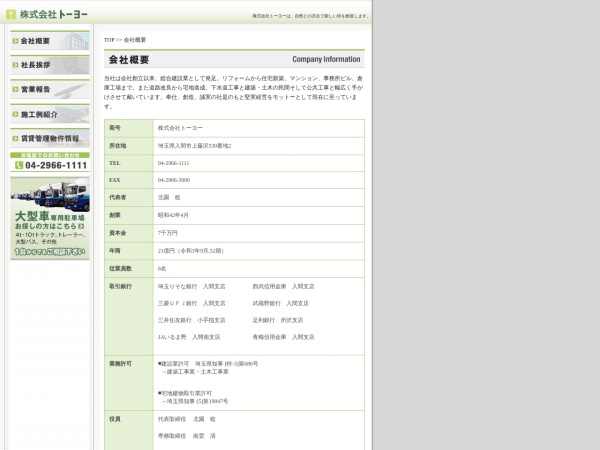The height and width of the screenshot is (450, 600).
Task: Click the 取引銀行 row label
Action: tap(120, 286)
